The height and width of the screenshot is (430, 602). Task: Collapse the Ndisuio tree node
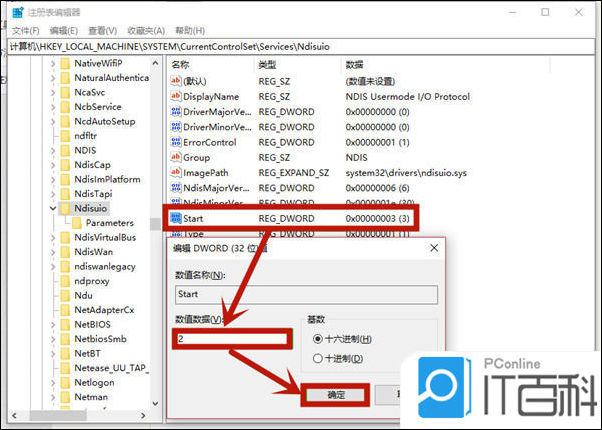(53, 208)
